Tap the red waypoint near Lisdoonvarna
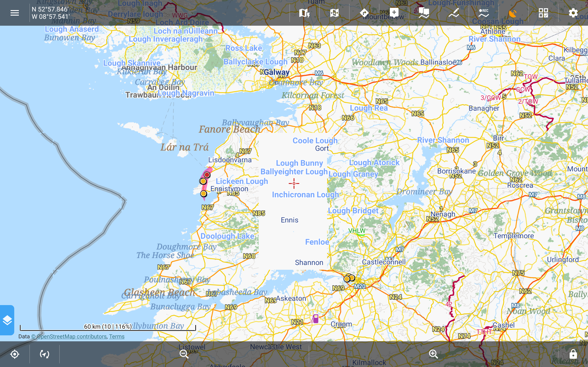 (207, 175)
